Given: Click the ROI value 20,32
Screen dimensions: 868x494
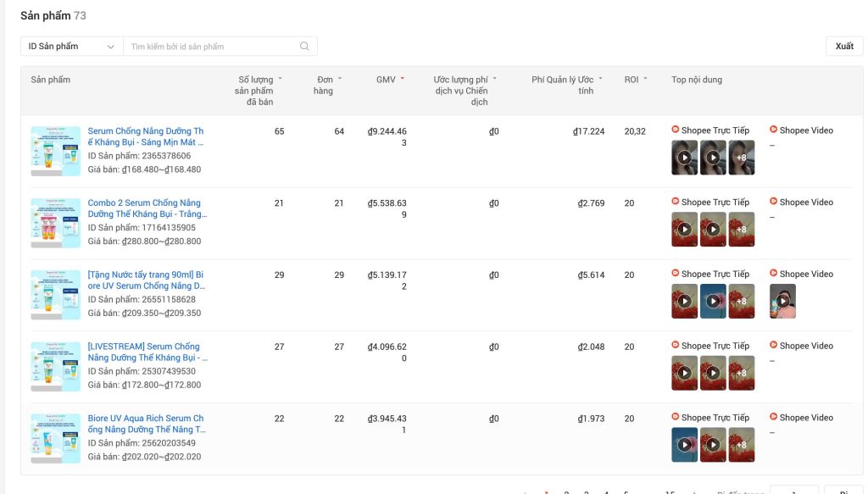Looking at the screenshot, I should pyautogui.click(x=635, y=131).
